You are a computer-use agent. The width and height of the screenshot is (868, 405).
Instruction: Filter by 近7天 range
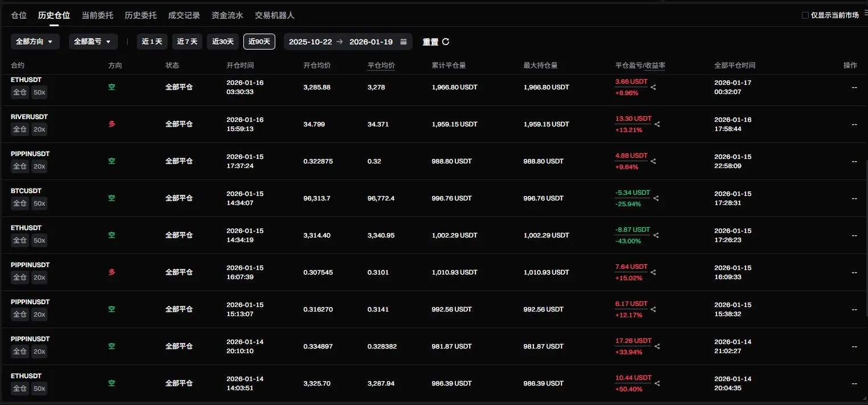[187, 42]
